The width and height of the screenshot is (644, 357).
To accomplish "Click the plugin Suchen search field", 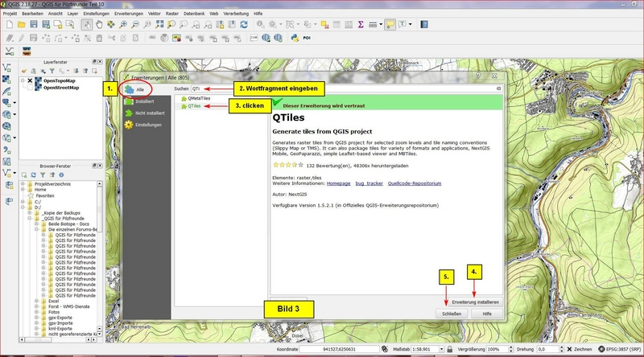I will pos(346,88).
